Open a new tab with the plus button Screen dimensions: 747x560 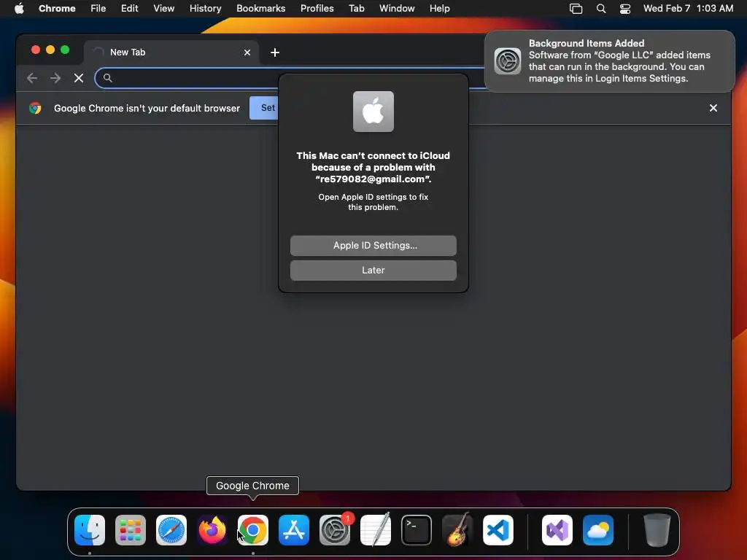275,52
